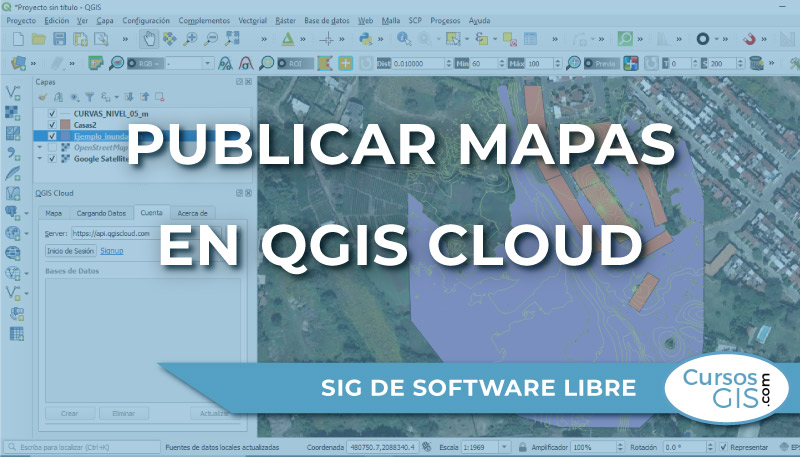This screenshot has height=457, width=800.
Task: Click the New Project blank page icon
Action: click(x=17, y=39)
